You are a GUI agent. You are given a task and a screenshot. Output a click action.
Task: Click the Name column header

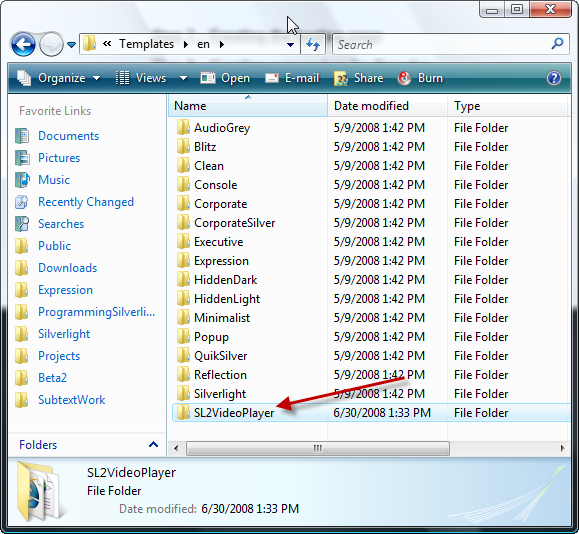[248, 106]
